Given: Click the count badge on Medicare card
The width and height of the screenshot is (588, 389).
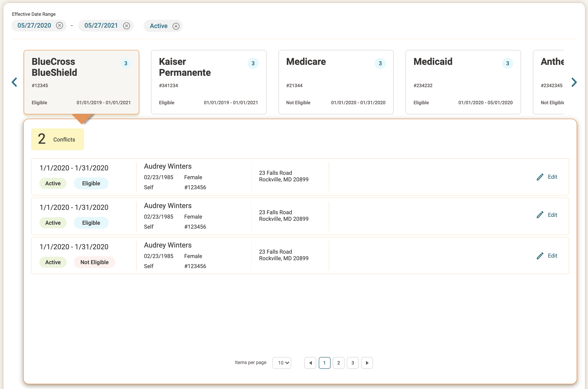Looking at the screenshot, I should (x=380, y=63).
